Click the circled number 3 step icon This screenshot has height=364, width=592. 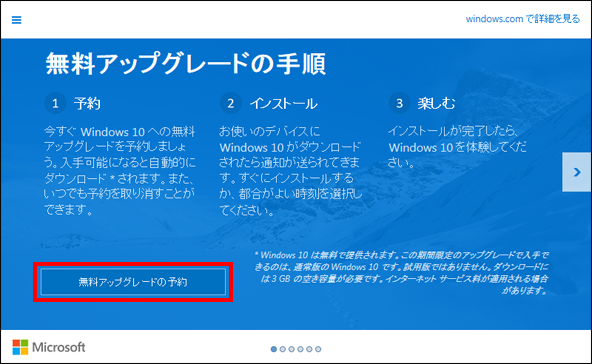coord(399,103)
